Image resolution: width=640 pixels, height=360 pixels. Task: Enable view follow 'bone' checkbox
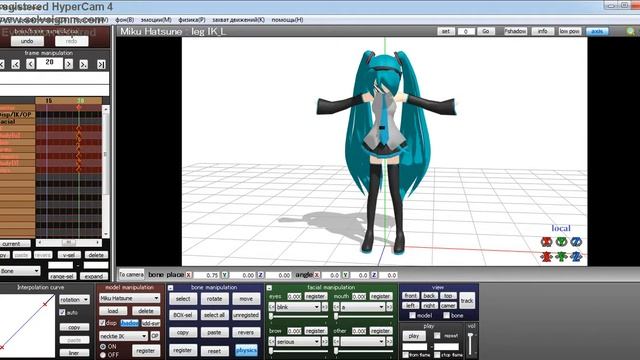pyautogui.click(x=447, y=316)
